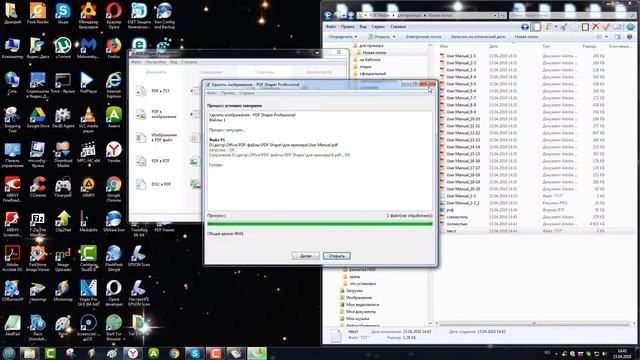This screenshot has height=360, width=640.
Task: Open CCleaner desktop shortcut
Action: tap(38, 187)
